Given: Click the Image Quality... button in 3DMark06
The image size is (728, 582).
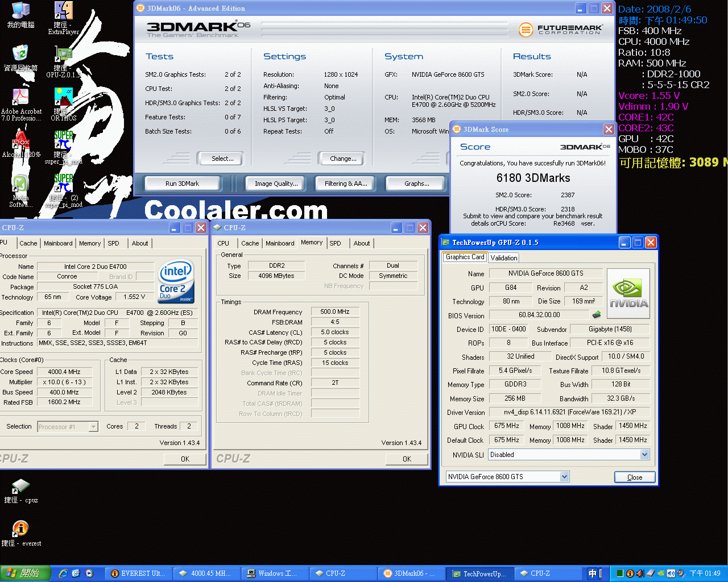Looking at the screenshot, I should (x=276, y=184).
